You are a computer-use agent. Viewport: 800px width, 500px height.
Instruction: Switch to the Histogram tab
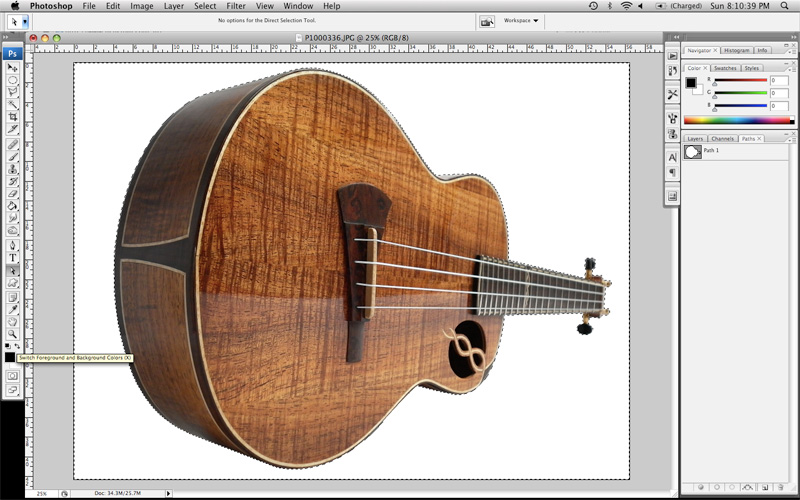(x=737, y=51)
